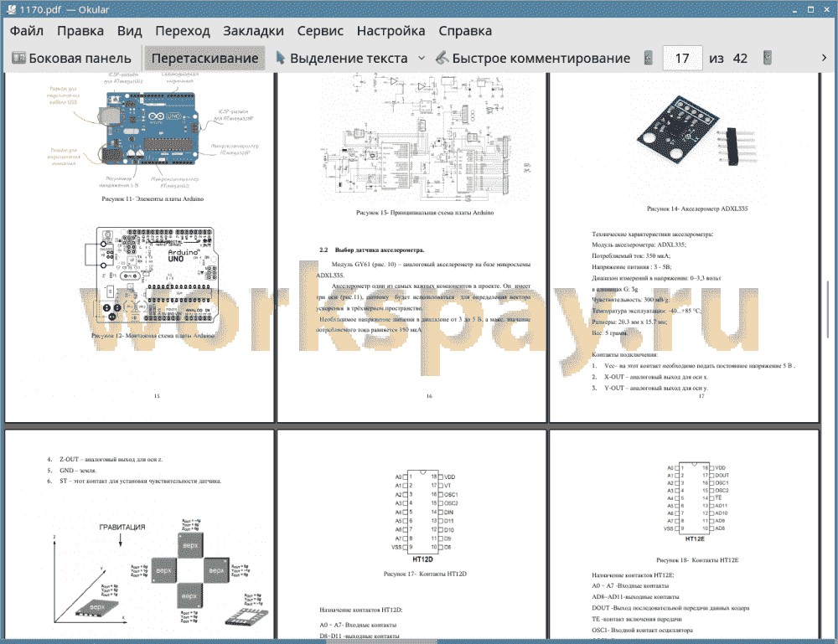Click the Arduino circuit schematic drawing
This screenshot has height=644, width=838.
pos(425,137)
